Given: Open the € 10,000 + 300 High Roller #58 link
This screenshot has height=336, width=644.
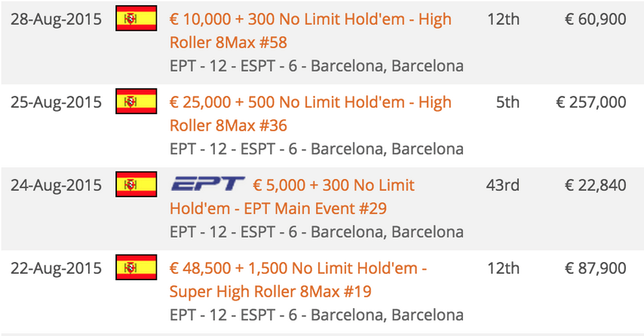Looking at the screenshot, I should pyautogui.click(x=311, y=31).
